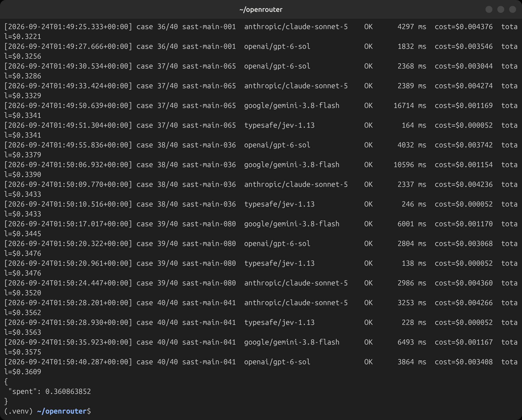Click "google/gemini-3.8-flash" in the 01:49:50.639 row

point(292,105)
